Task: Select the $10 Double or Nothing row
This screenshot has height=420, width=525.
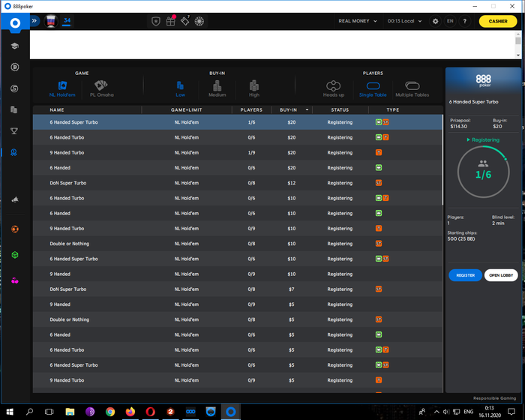Action: click(x=238, y=244)
